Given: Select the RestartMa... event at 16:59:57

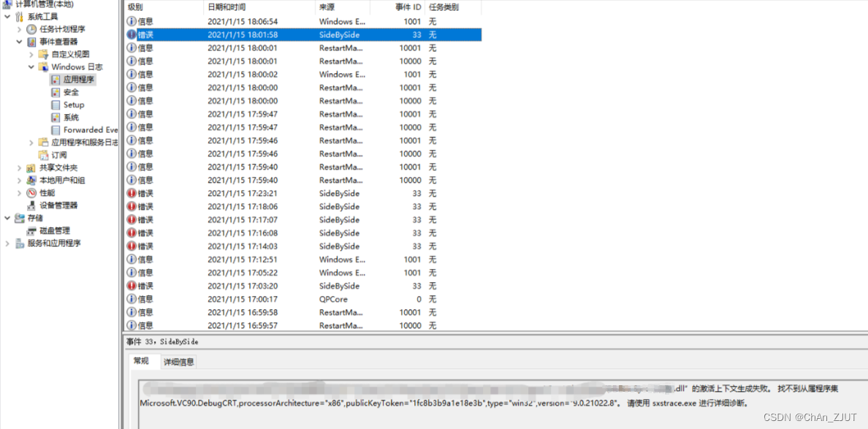Looking at the screenshot, I should [x=302, y=325].
